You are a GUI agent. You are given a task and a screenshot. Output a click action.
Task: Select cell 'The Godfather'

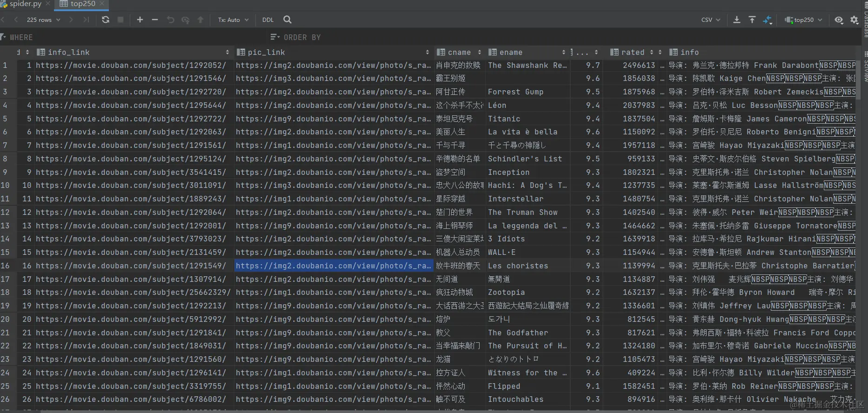tap(527, 333)
